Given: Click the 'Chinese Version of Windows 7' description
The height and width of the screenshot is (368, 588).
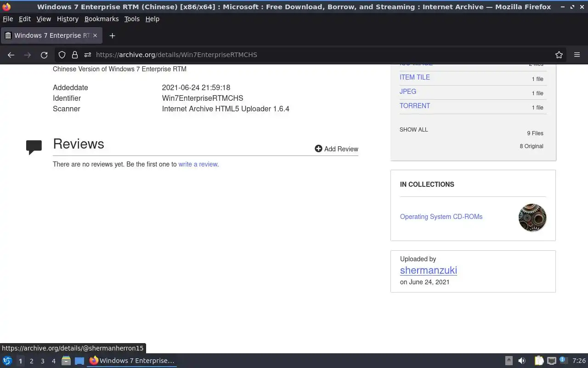Looking at the screenshot, I should coord(119,69).
